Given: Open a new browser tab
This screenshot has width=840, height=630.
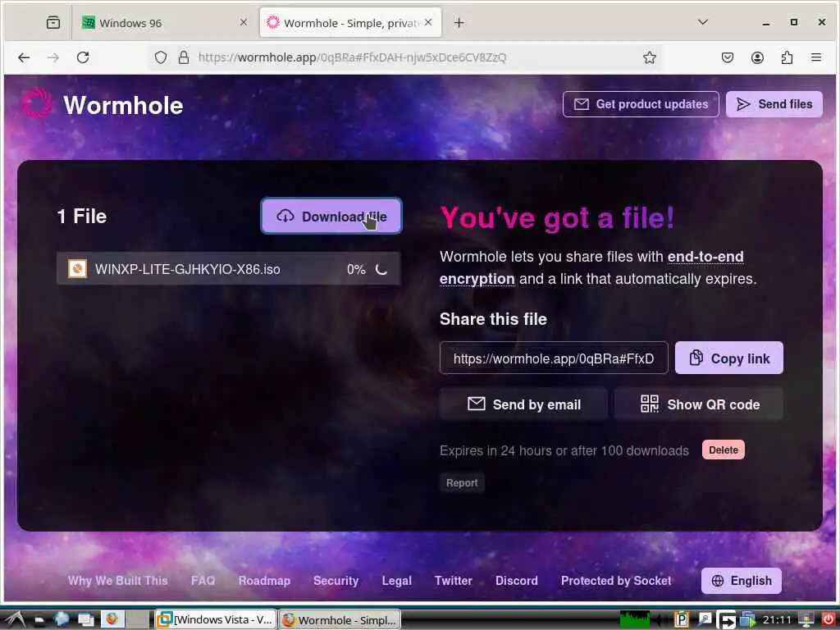Looking at the screenshot, I should pos(459,22).
